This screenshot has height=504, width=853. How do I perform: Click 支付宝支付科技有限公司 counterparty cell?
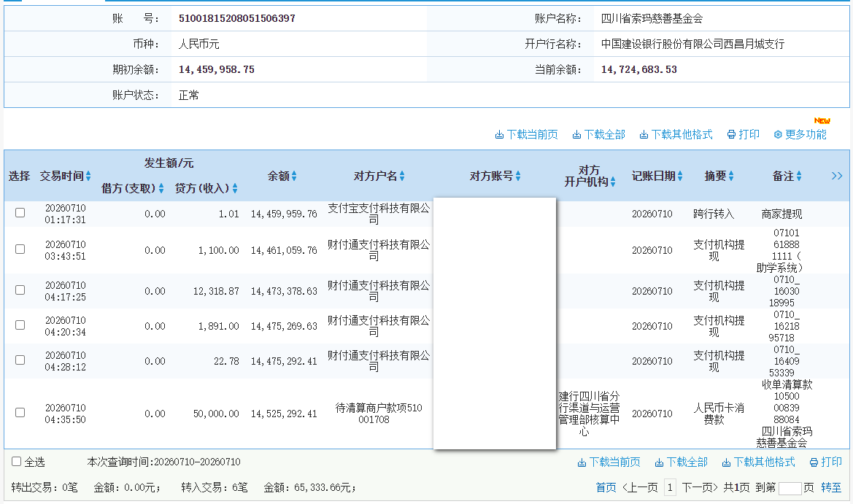(379, 214)
